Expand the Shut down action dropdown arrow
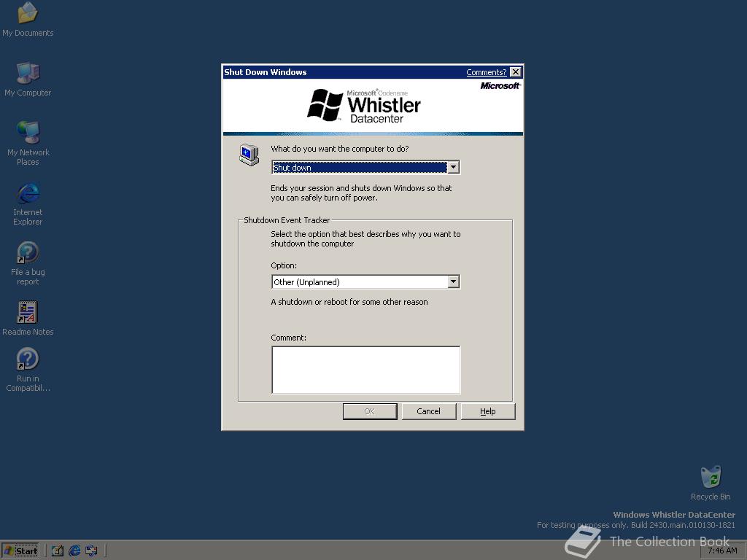The width and height of the screenshot is (747, 560). coord(454,167)
